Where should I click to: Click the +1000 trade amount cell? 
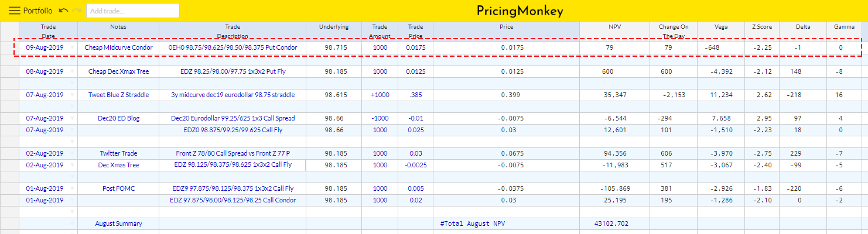380,95
